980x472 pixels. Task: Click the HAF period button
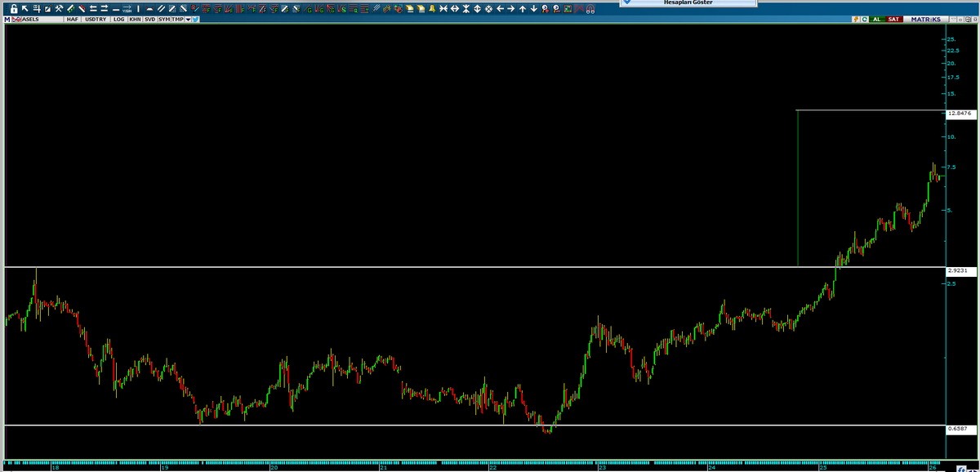pyautogui.click(x=72, y=19)
